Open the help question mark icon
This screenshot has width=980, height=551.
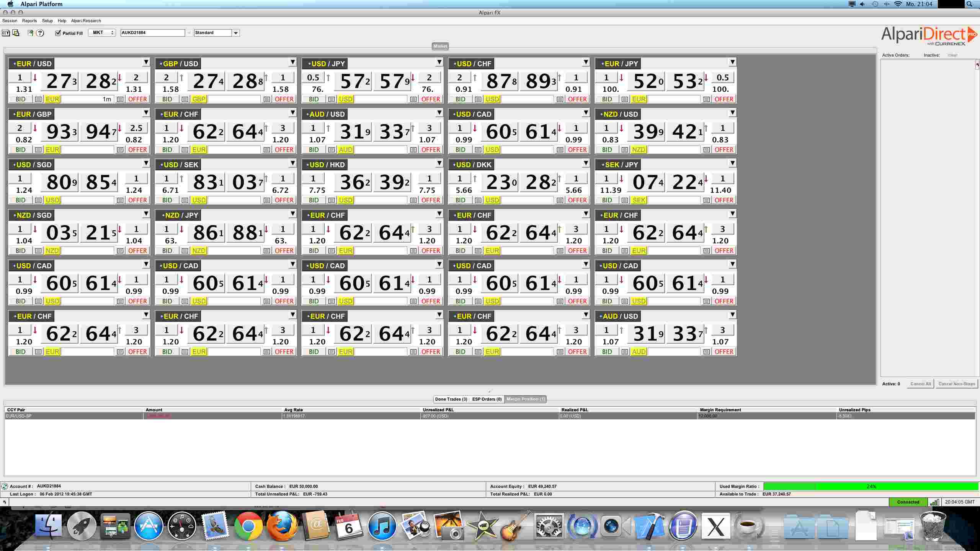pos(40,33)
